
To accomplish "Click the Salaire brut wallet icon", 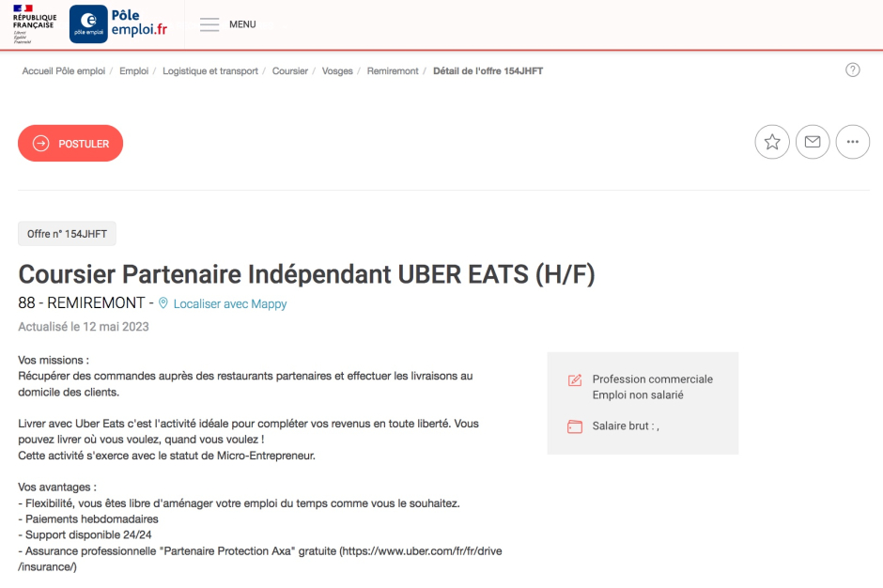I will tap(574, 426).
